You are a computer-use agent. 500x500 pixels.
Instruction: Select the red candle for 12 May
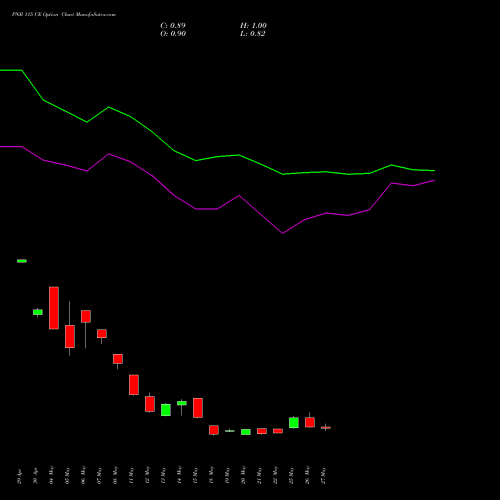tap(150, 404)
